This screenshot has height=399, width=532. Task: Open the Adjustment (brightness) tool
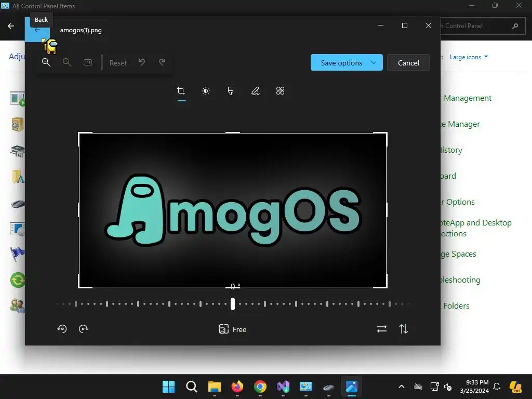click(206, 91)
